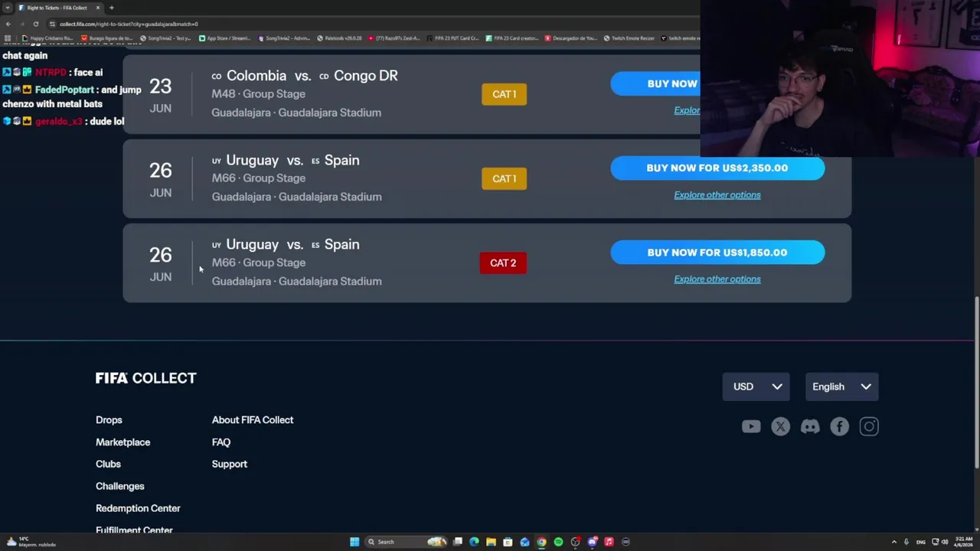This screenshot has width=980, height=551.
Task: Open Google Chrome on the taskbar
Action: coord(541,542)
